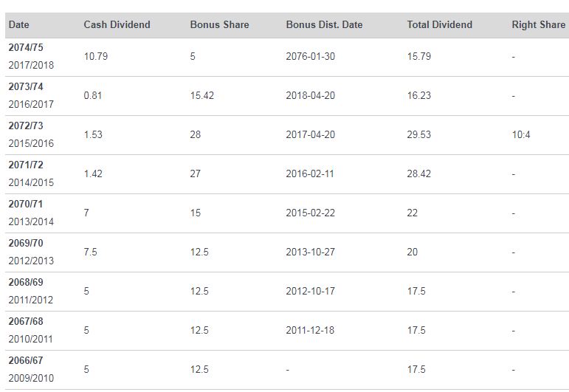
Task: Click bonus date 2076-01-30
Action: pyautogui.click(x=310, y=57)
